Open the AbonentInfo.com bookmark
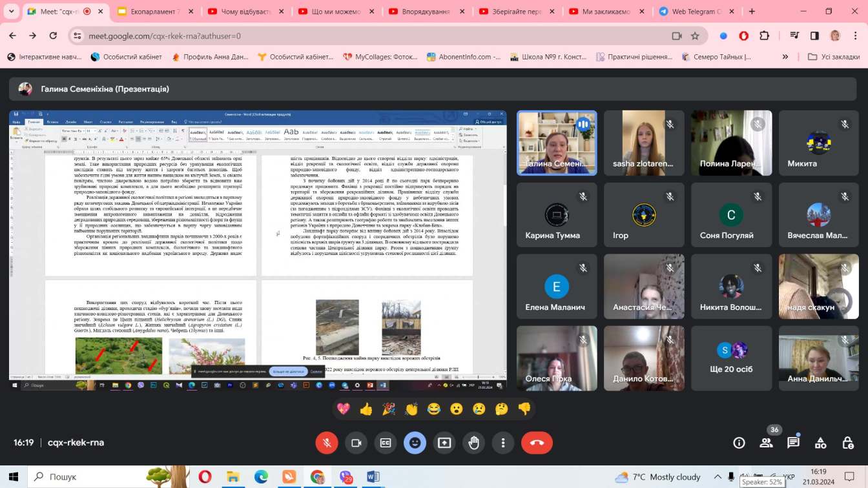Viewport: 868px width, 488px height. click(x=464, y=57)
